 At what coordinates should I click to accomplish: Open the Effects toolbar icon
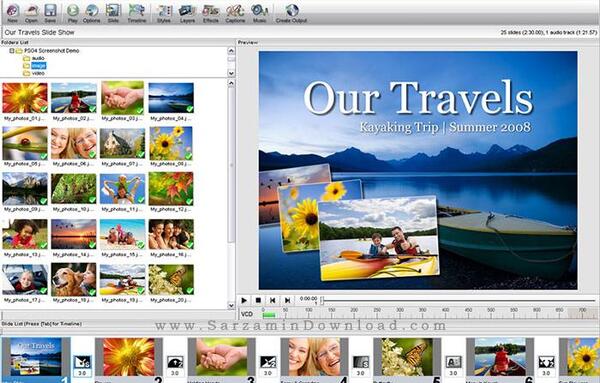(x=210, y=13)
